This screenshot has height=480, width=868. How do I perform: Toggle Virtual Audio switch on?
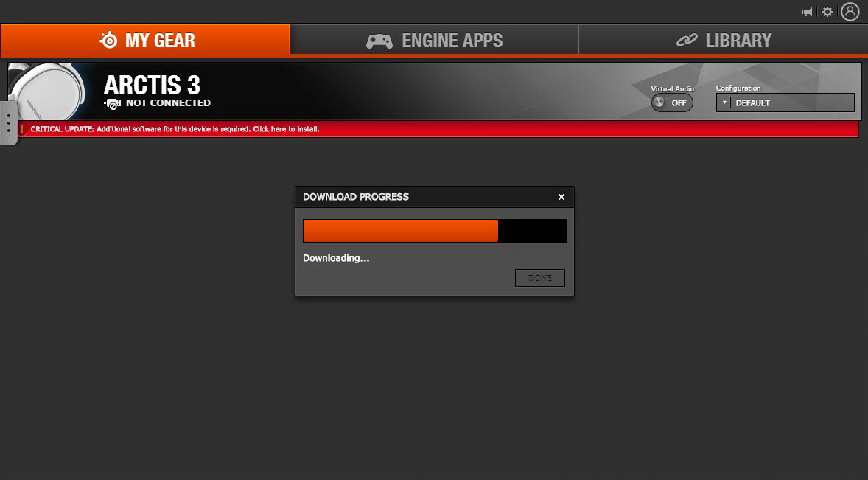tap(672, 103)
